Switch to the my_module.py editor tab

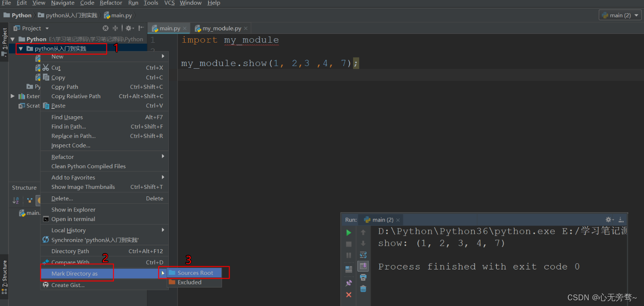pos(222,28)
